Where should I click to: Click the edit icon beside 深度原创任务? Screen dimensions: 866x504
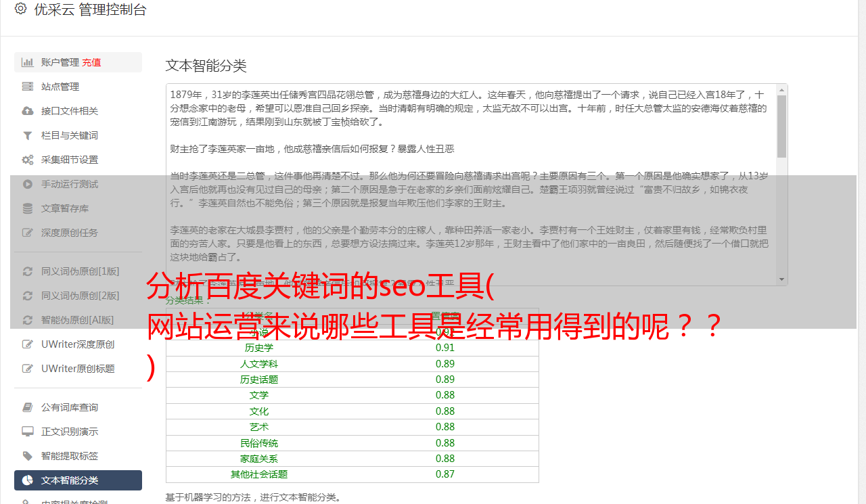click(28, 233)
